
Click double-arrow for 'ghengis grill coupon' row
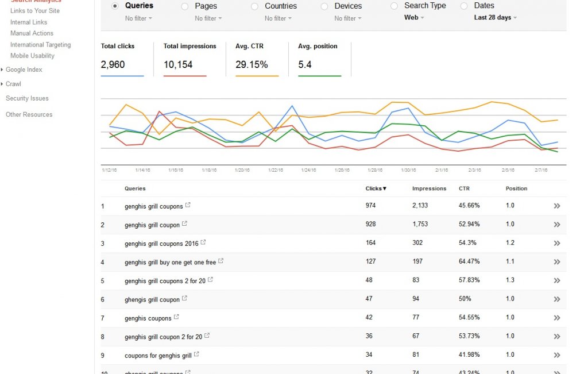[557, 299]
